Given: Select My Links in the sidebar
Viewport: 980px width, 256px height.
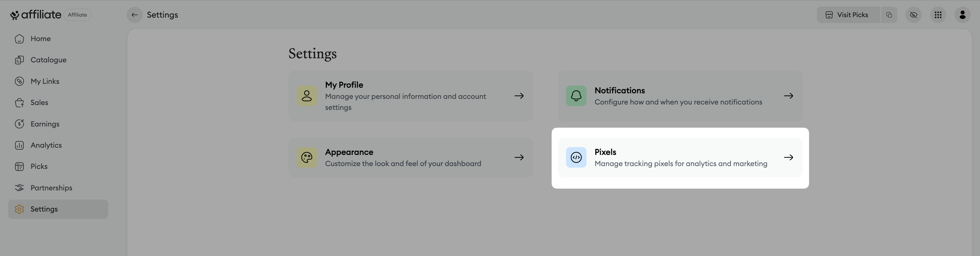Looking at the screenshot, I should coord(45,81).
